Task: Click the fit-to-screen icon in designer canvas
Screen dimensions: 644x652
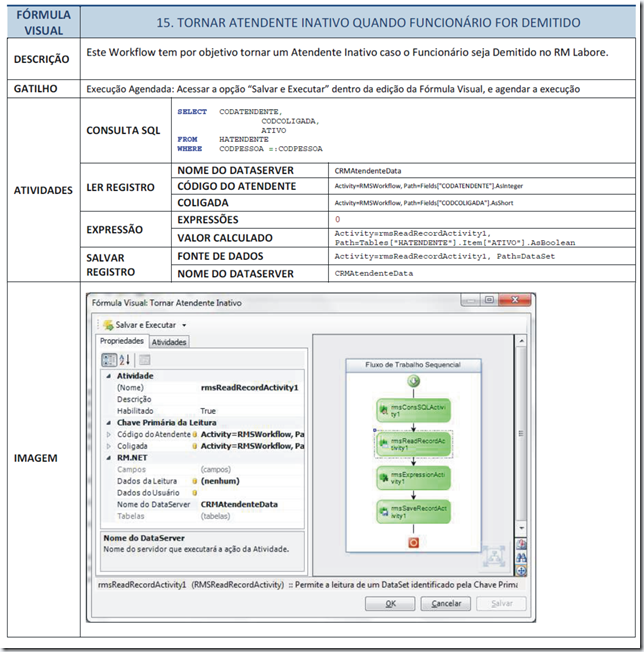Action: 494,556
